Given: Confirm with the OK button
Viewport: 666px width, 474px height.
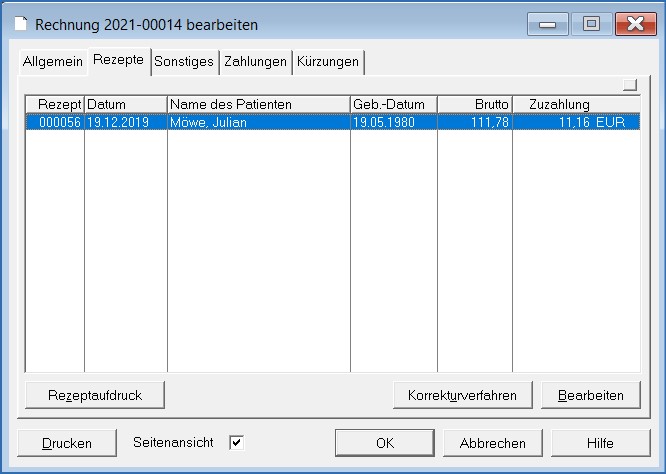Looking at the screenshot, I should coord(385,443).
